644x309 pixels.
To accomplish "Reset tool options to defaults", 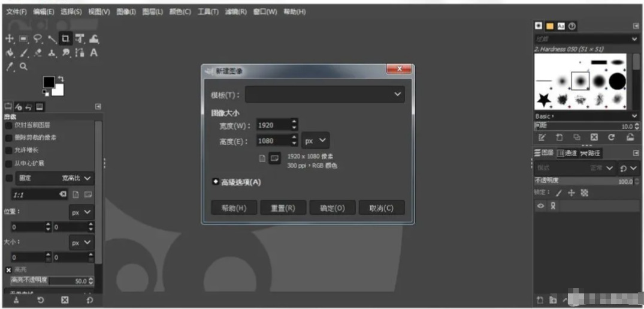I will click(x=89, y=300).
